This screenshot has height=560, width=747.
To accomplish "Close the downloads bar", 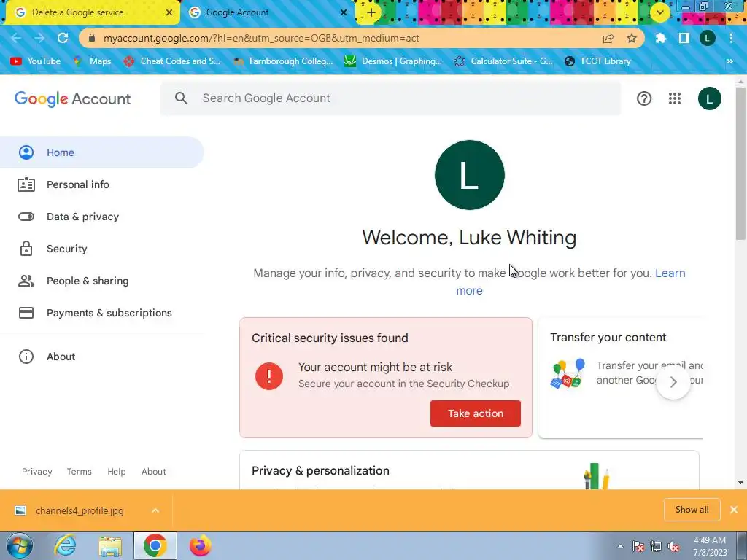I will 734,510.
